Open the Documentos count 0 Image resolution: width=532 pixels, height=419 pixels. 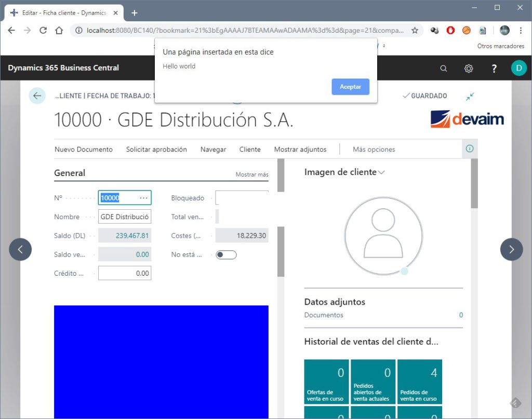(461, 315)
